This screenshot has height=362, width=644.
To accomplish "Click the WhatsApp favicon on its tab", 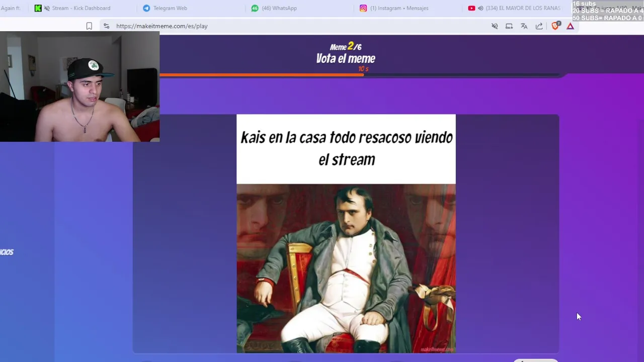I will click(255, 8).
